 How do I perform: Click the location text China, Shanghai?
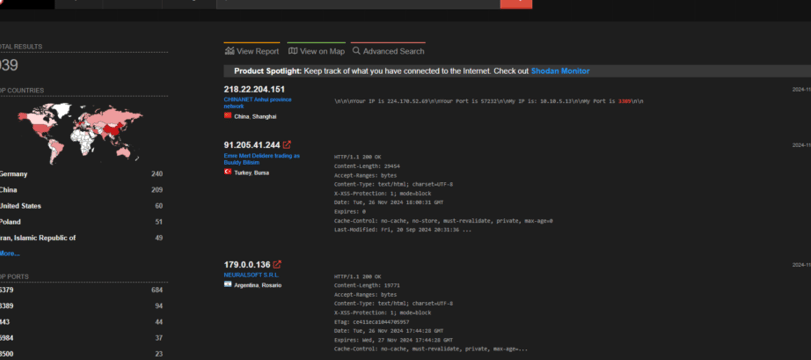click(255, 116)
